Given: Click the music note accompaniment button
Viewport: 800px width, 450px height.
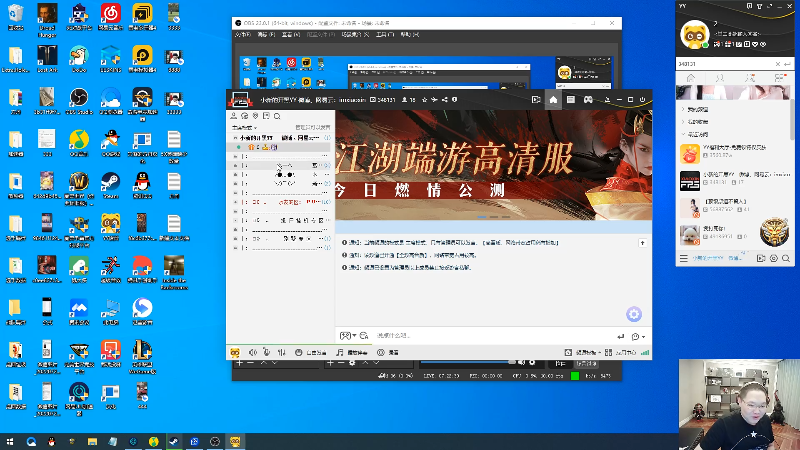Looking at the screenshot, I should [352, 353].
